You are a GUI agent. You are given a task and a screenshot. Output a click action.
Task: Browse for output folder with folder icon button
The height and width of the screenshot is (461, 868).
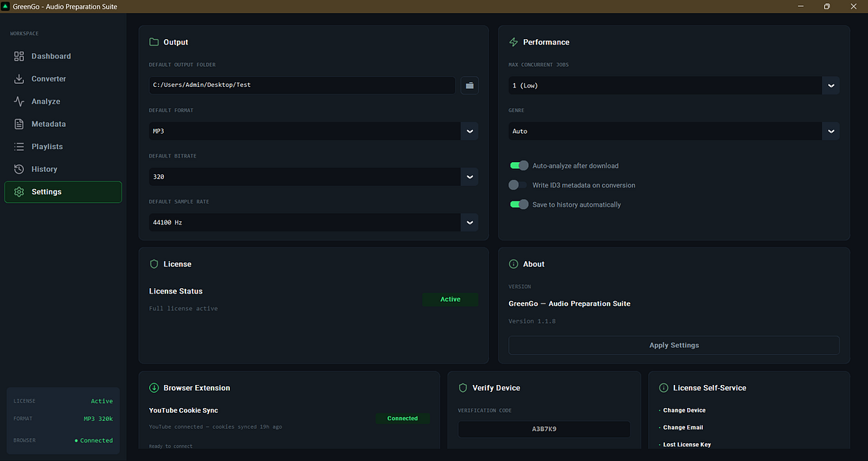(470, 85)
